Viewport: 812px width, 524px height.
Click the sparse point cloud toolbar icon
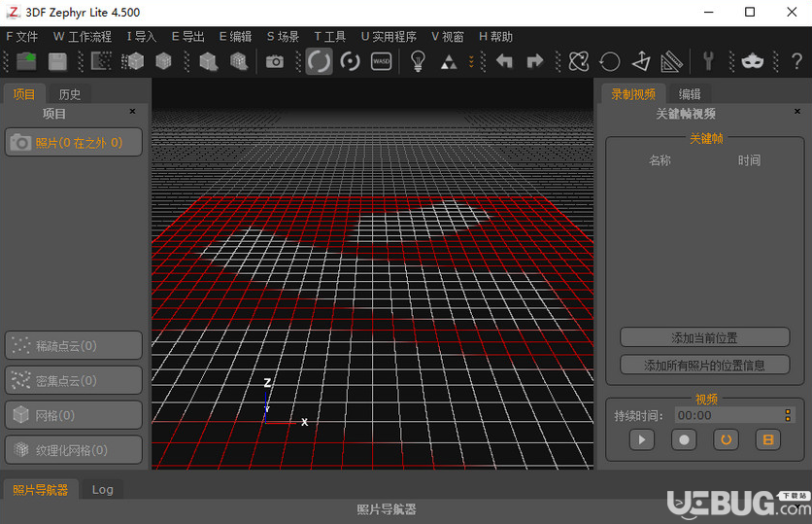coord(101,61)
